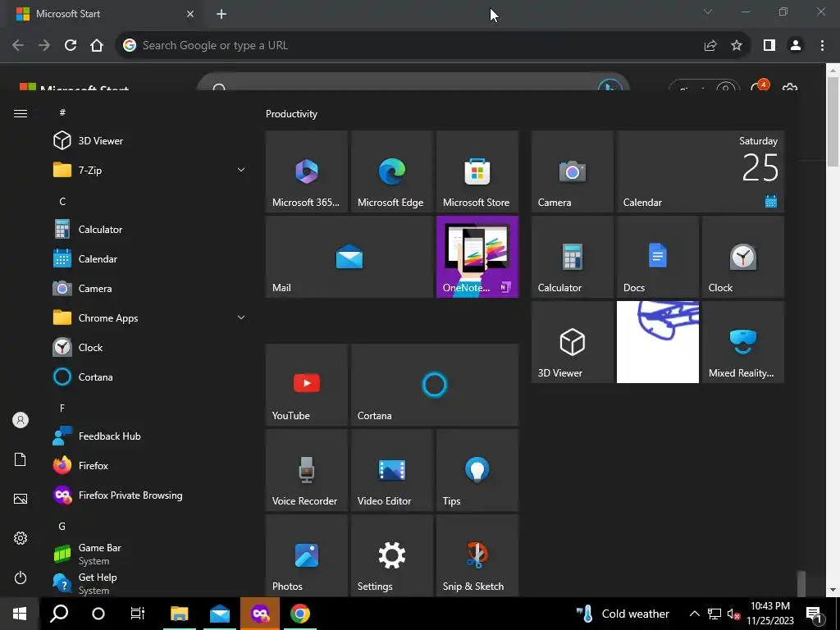Open Chrome profile menu
Screen dimensions: 840x630
pos(796,46)
